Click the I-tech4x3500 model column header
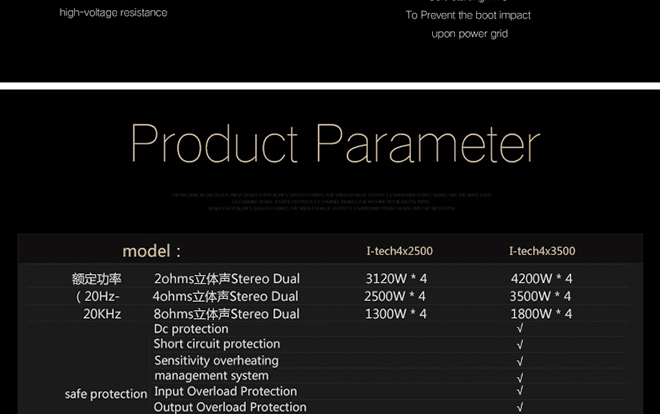Screen dimensions: 660x414 click(x=542, y=251)
